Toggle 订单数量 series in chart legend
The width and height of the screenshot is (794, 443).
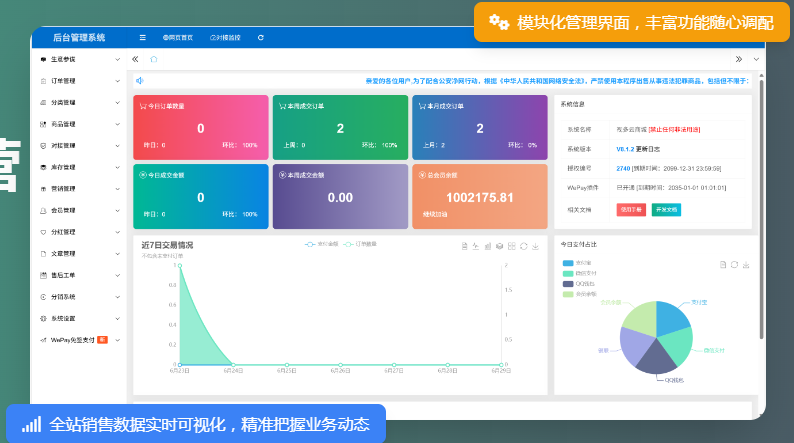click(356, 244)
